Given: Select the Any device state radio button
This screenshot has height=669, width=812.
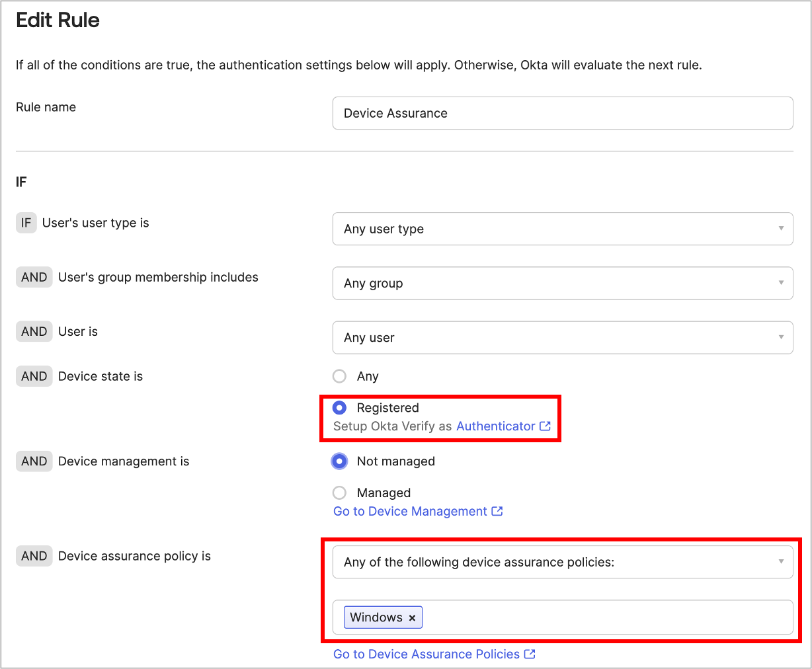Looking at the screenshot, I should coord(339,376).
